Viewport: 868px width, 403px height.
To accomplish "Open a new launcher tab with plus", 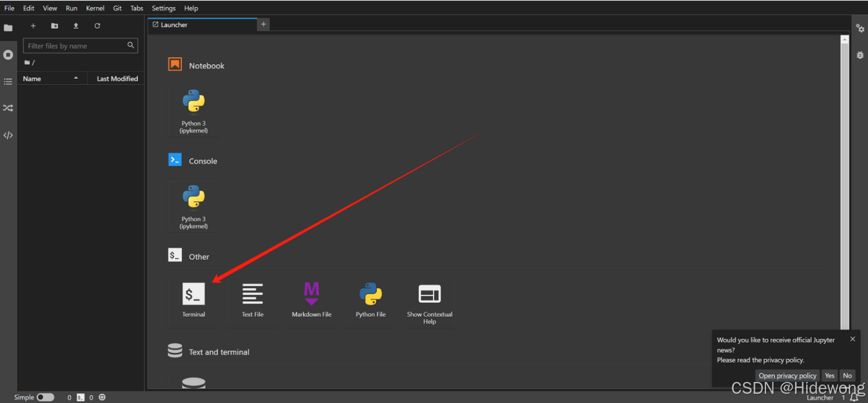I will (263, 24).
